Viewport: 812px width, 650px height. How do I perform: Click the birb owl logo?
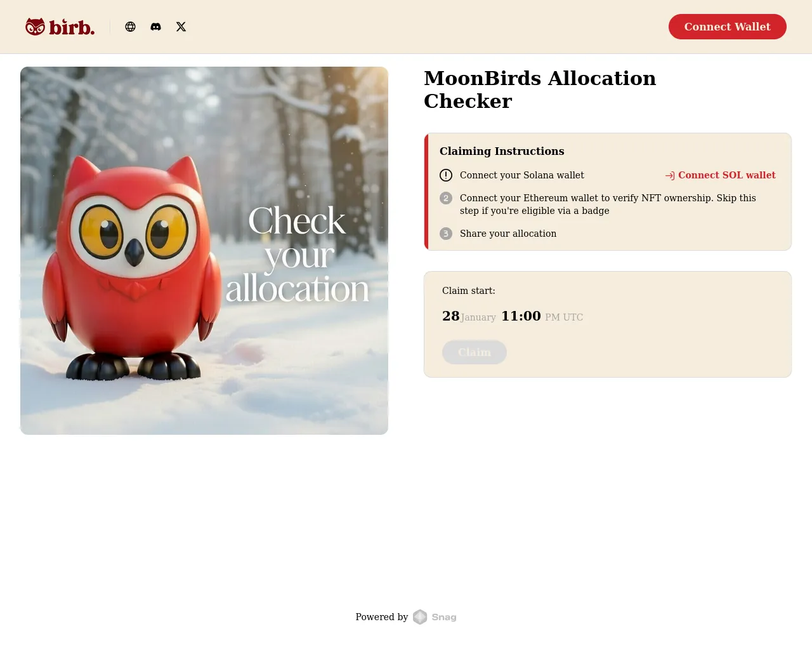[x=35, y=27]
